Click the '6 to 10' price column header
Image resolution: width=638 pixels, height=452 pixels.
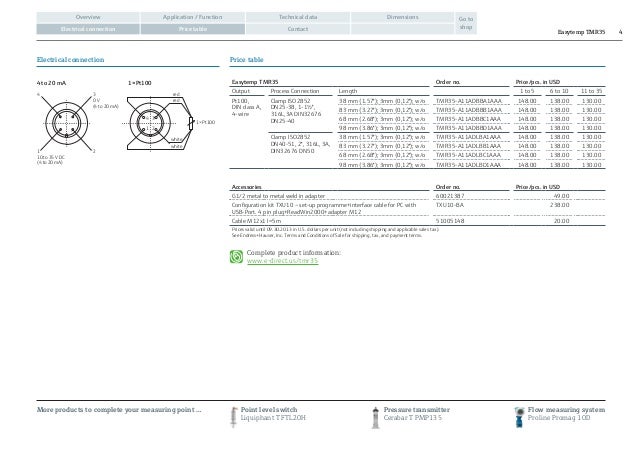[559, 91]
